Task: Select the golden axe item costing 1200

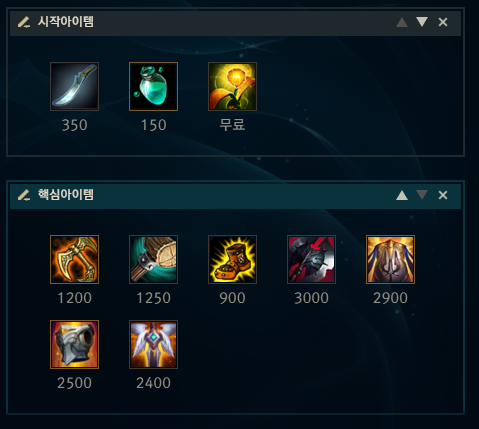Action: (74, 259)
